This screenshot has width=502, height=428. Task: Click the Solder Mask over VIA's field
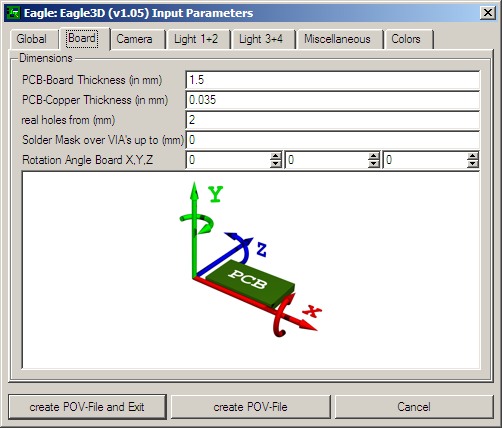(x=333, y=140)
